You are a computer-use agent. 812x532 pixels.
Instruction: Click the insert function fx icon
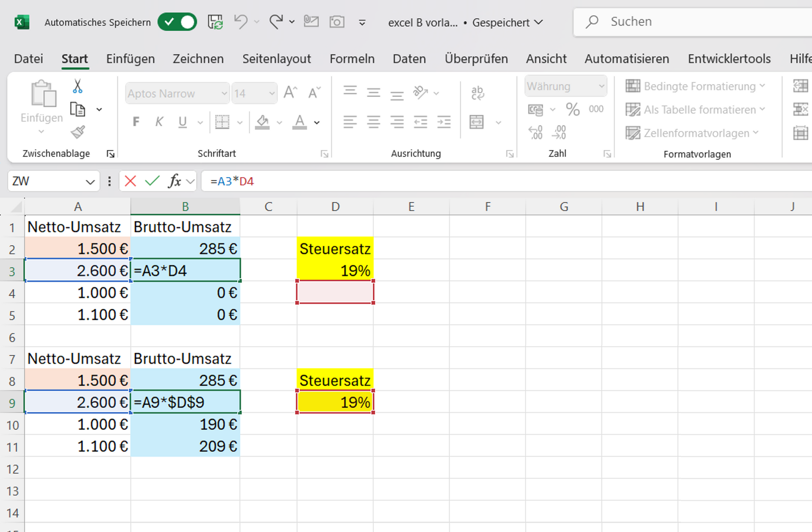coord(174,181)
